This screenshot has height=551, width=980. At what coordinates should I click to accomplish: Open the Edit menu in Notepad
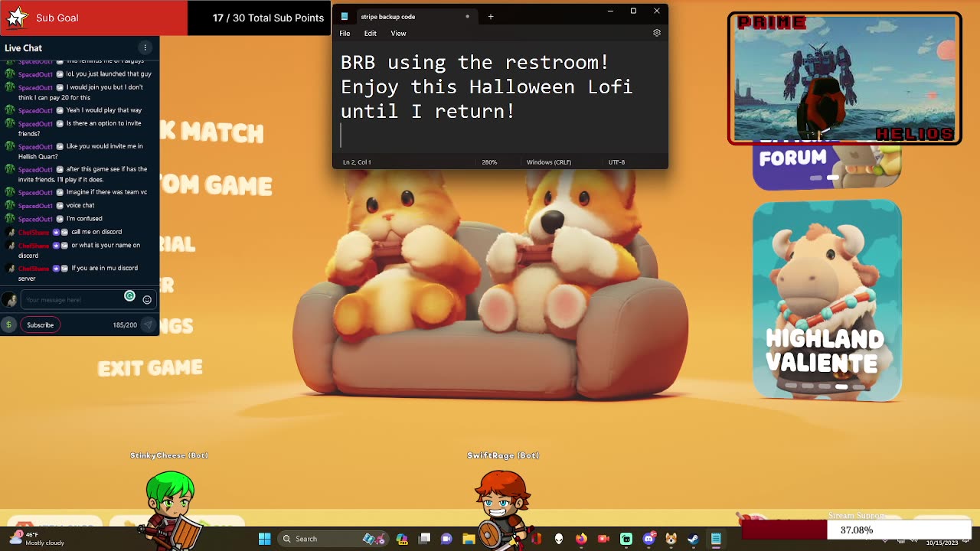click(370, 33)
